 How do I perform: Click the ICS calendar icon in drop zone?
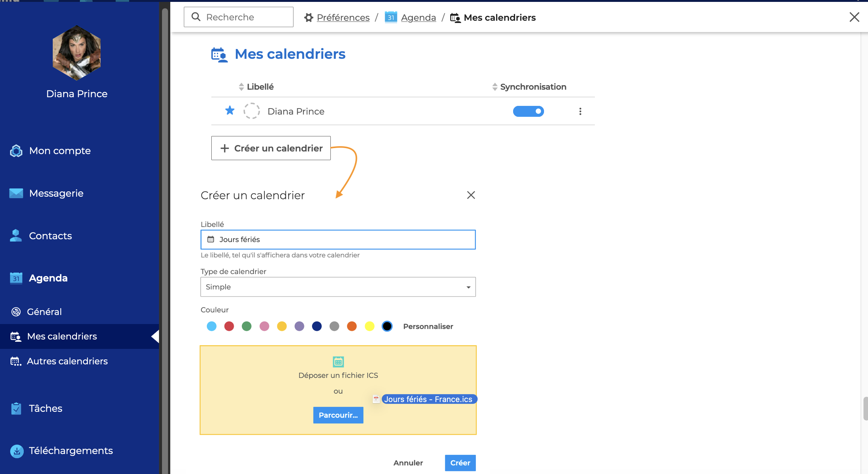pyautogui.click(x=338, y=362)
